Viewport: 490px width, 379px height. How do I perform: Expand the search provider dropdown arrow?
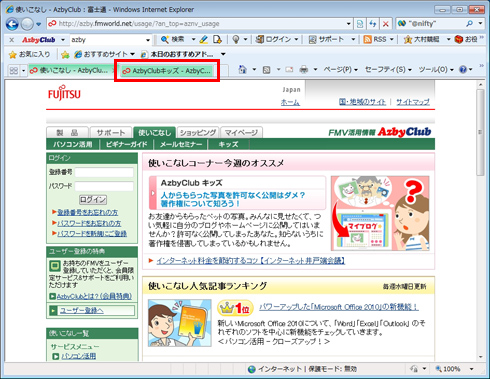tap(480, 24)
